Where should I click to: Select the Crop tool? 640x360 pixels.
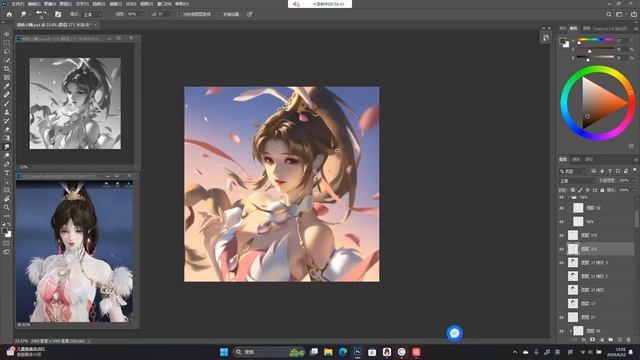7,69
